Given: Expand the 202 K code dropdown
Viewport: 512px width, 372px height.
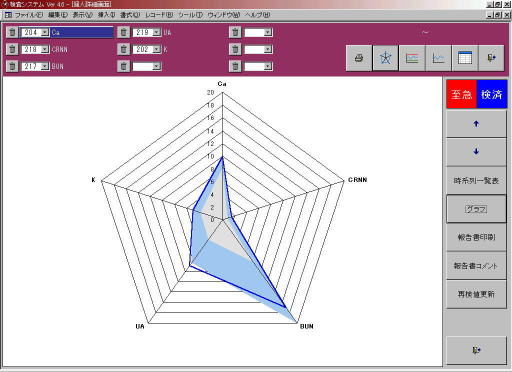Looking at the screenshot, I should [x=156, y=49].
